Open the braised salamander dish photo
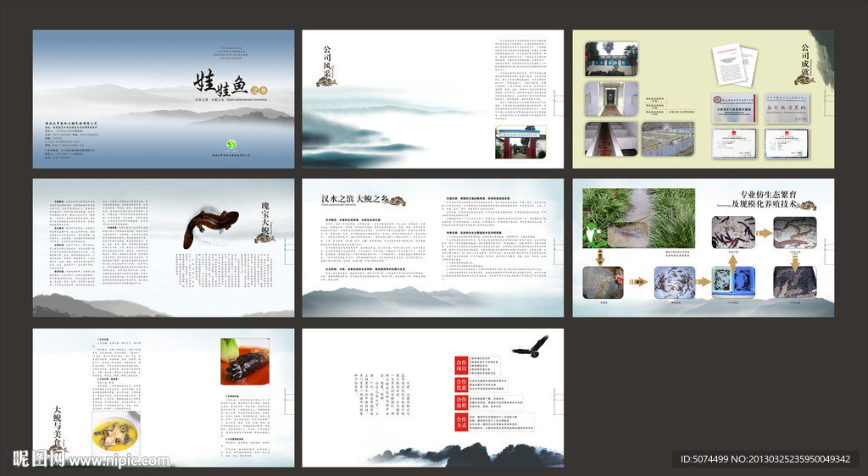Screen dimensions: 868x476 (245, 362)
